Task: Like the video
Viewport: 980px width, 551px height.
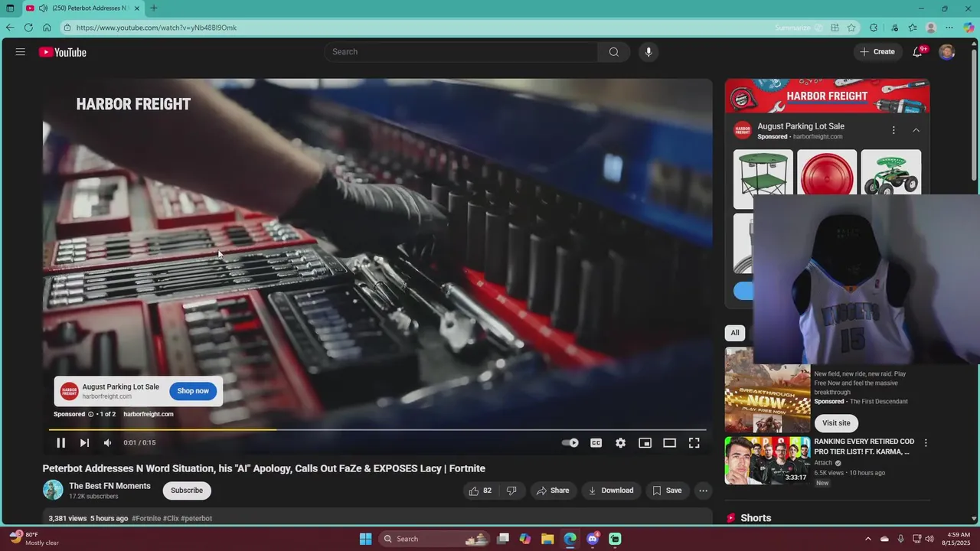Action: (x=479, y=491)
